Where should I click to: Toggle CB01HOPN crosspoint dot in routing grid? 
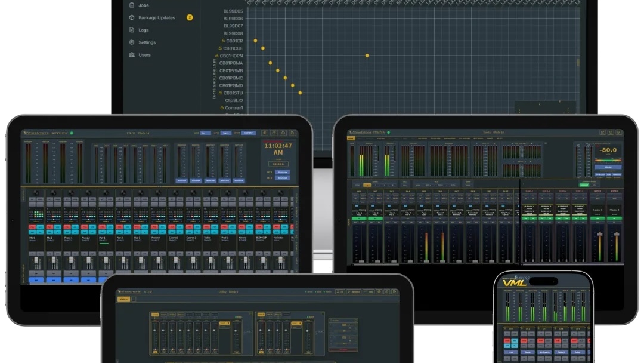tap(367, 56)
